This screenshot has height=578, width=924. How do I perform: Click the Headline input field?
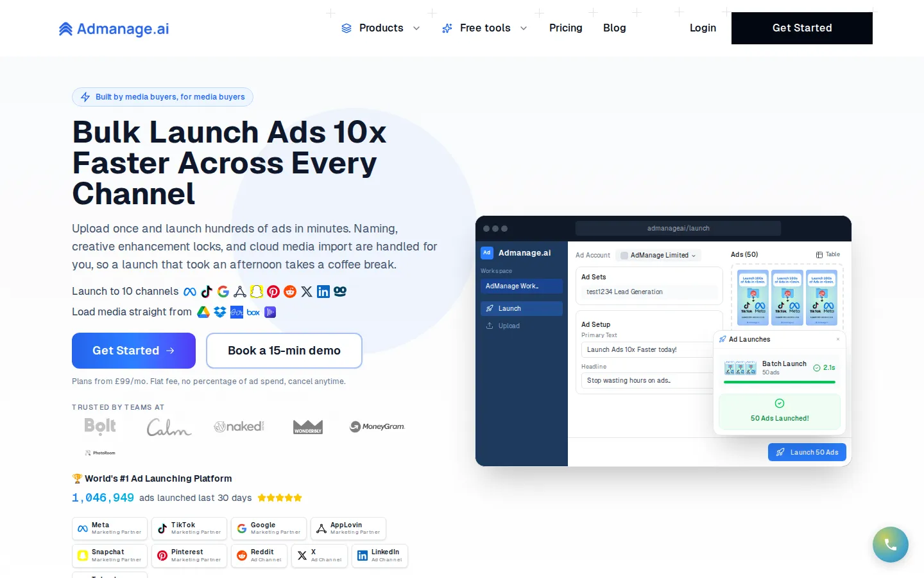(648, 380)
